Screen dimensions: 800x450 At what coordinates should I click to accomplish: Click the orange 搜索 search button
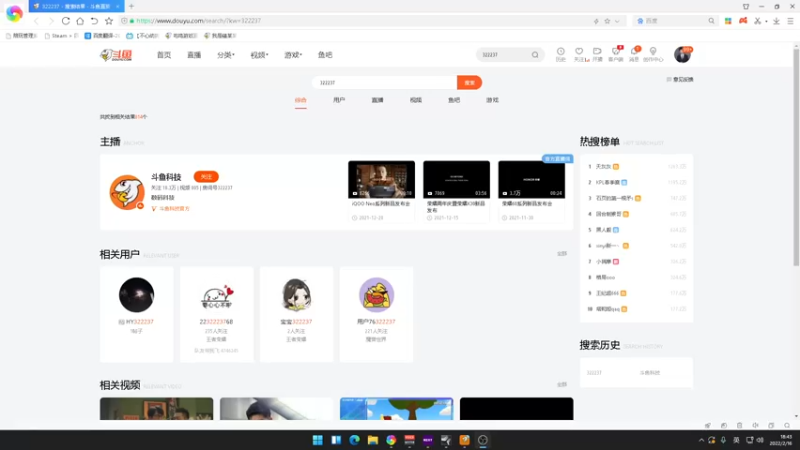coord(469,83)
